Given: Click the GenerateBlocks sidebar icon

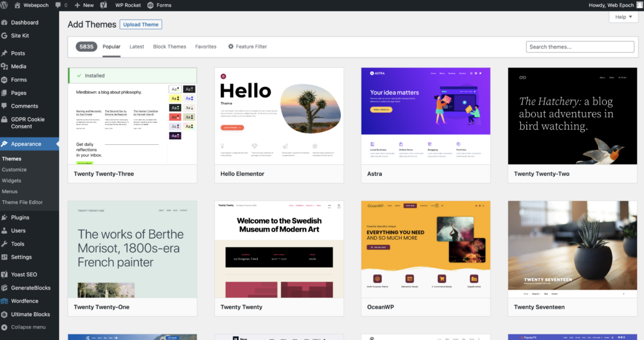Looking at the screenshot, I should point(4,288).
